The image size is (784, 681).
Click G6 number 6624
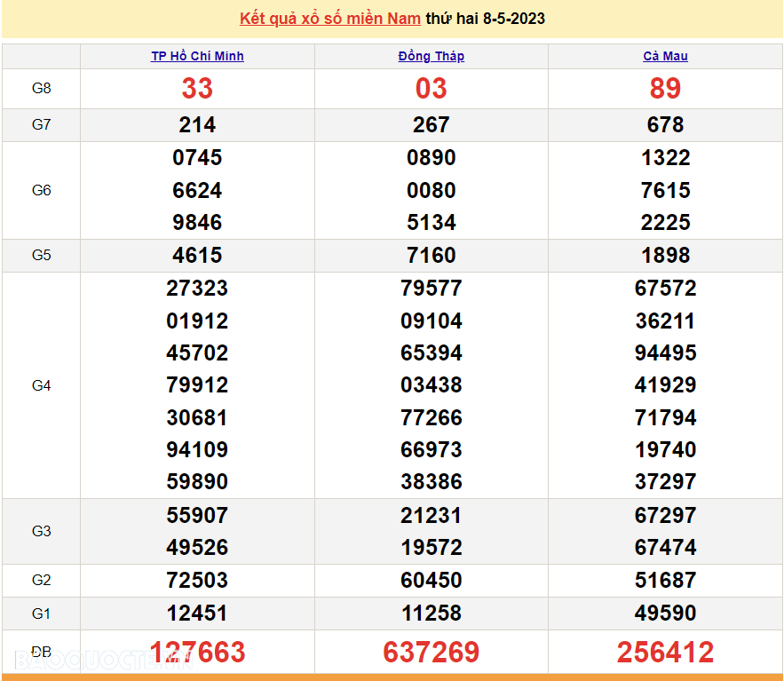[197, 190]
